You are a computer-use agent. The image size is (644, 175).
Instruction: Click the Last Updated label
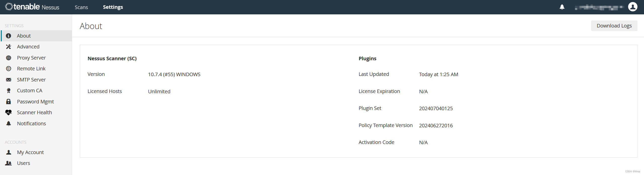click(374, 74)
